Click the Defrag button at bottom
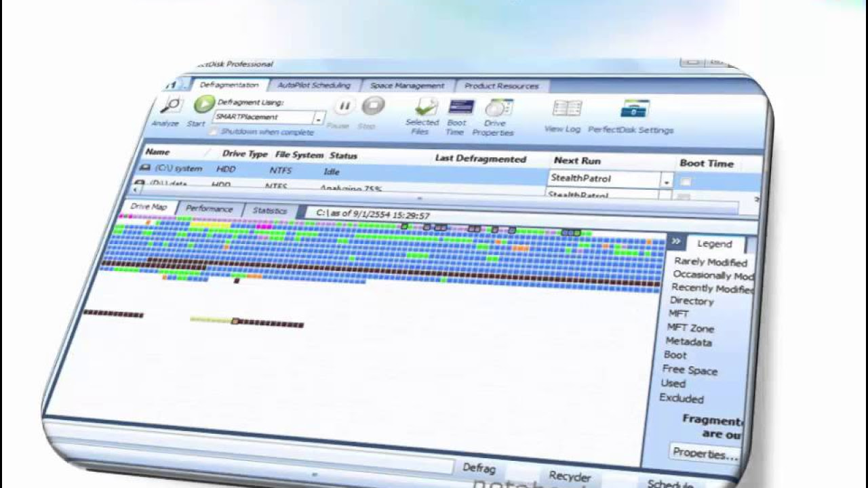Screen dimensions: 868x488 [479, 468]
